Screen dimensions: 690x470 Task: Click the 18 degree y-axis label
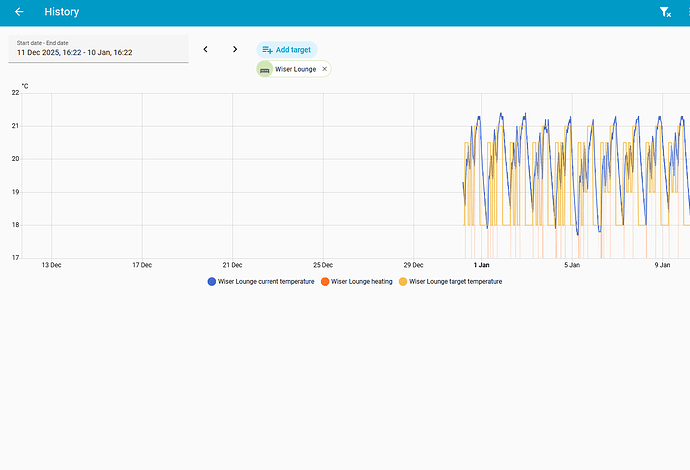point(15,225)
